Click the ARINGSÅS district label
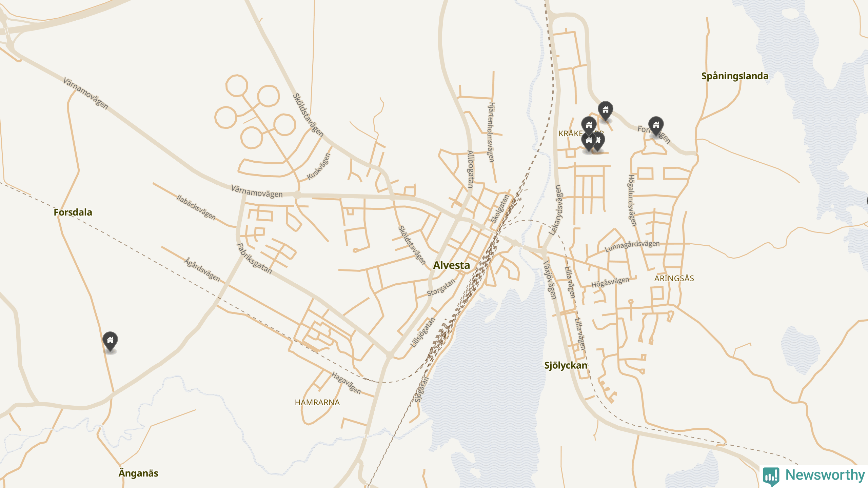 pyautogui.click(x=674, y=278)
